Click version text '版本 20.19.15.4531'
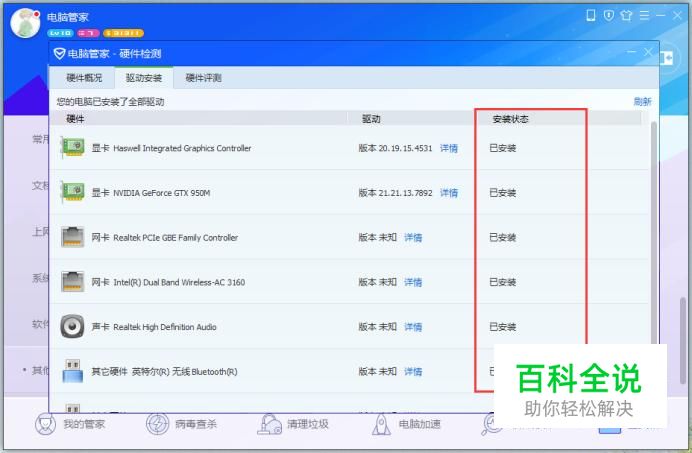692x453 pixels. point(395,148)
